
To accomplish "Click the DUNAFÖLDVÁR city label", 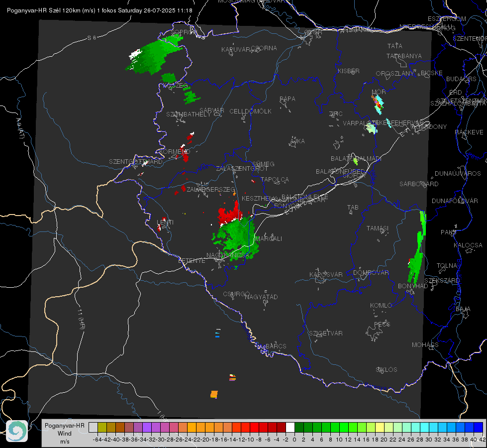I will (455, 201).
